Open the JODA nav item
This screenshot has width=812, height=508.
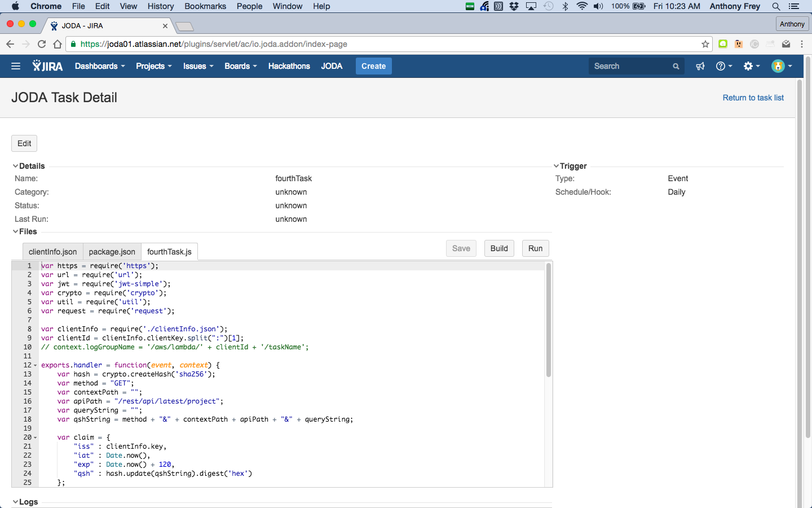pyautogui.click(x=332, y=66)
